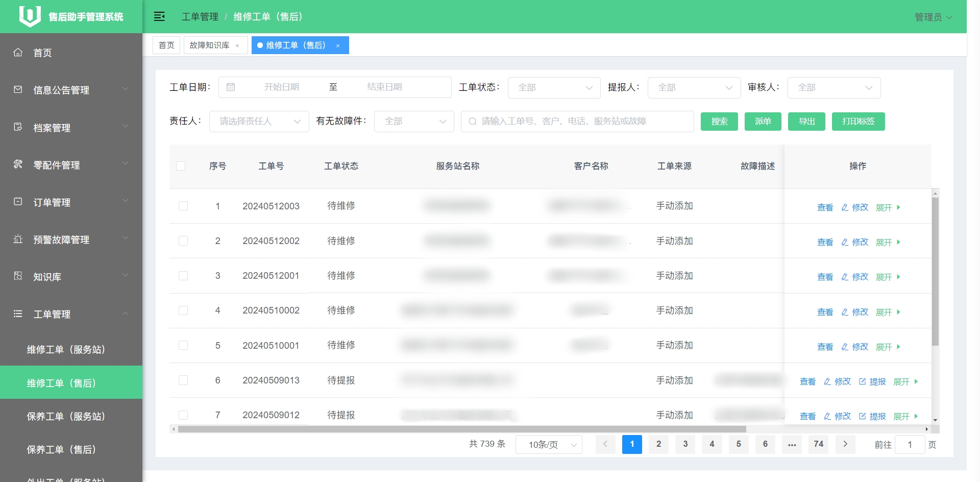Click the system logo shield icon
The image size is (980, 482).
click(x=30, y=16)
